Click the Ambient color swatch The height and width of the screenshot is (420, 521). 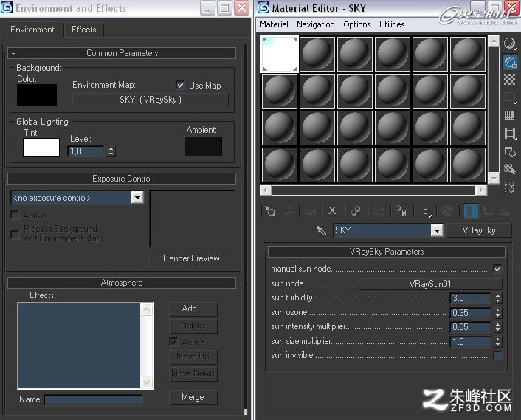click(x=204, y=147)
